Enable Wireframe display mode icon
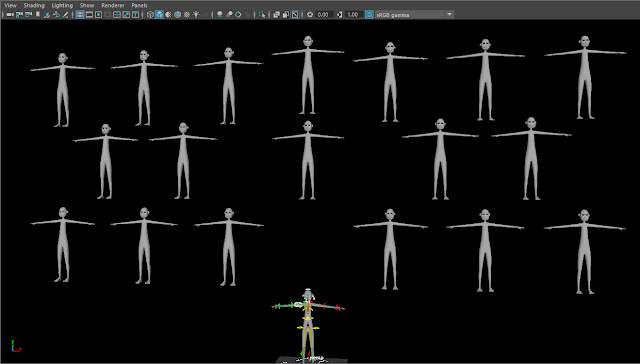 pyautogui.click(x=150, y=15)
